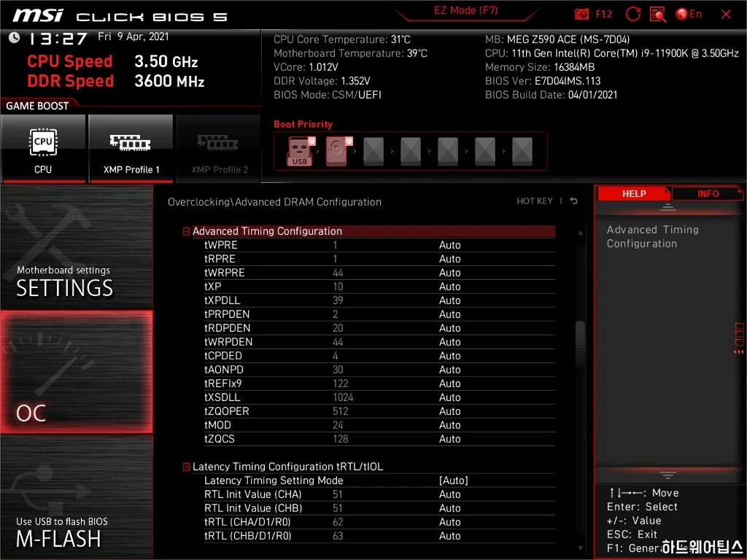Toggle XMP Profile 2

219,148
